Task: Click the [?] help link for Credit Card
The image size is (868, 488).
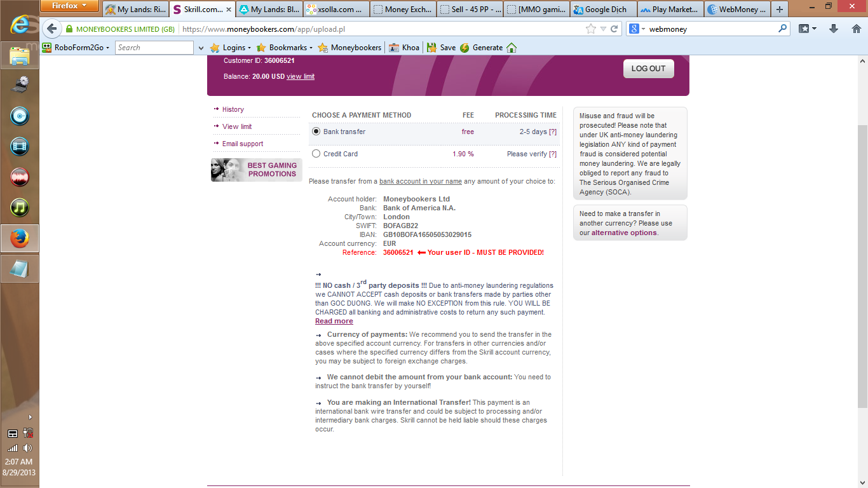Action: point(553,154)
